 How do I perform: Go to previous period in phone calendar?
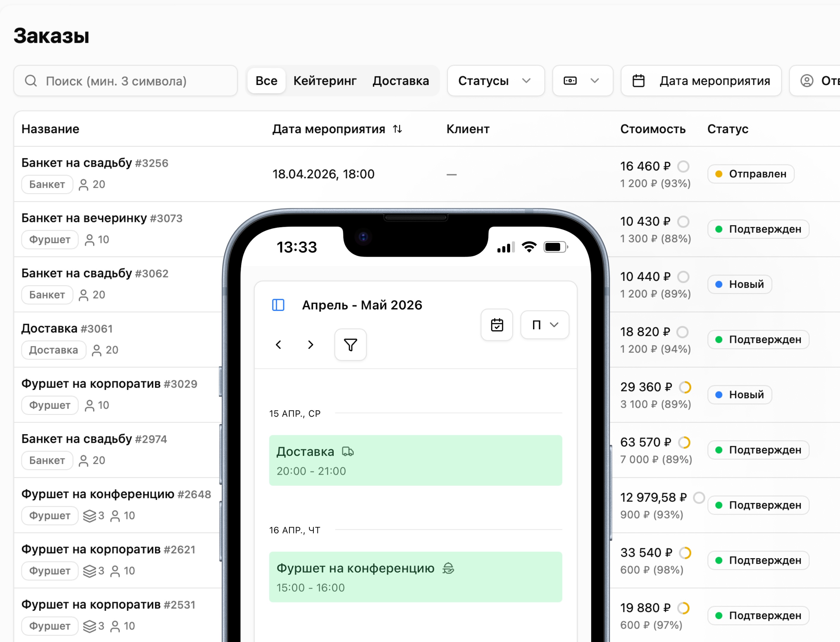tap(278, 345)
